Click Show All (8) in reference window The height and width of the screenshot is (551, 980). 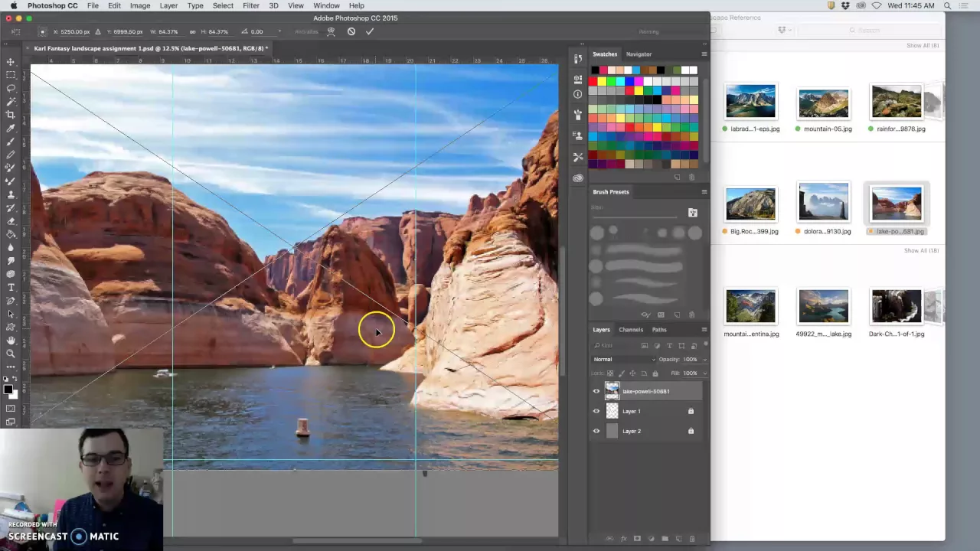tap(922, 45)
